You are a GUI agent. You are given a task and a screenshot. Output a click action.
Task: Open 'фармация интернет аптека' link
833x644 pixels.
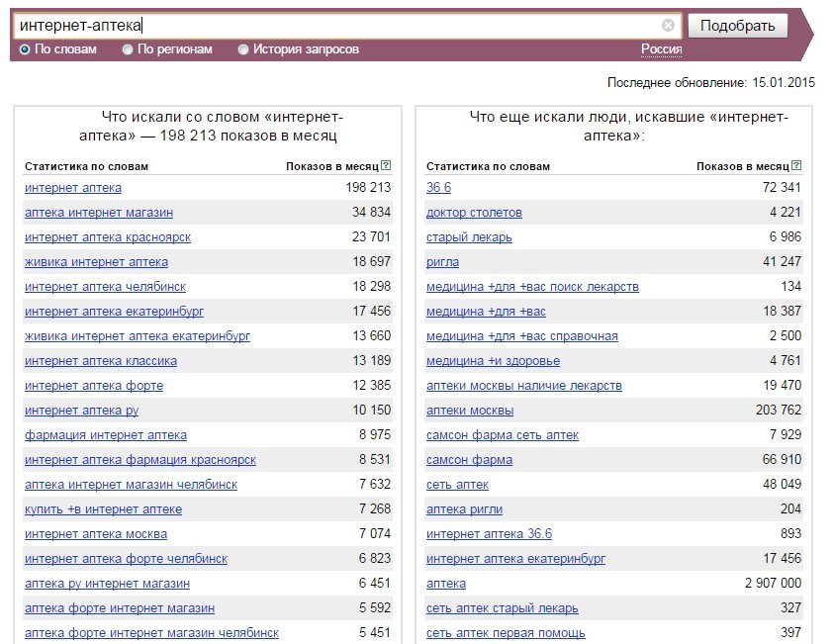(x=106, y=434)
